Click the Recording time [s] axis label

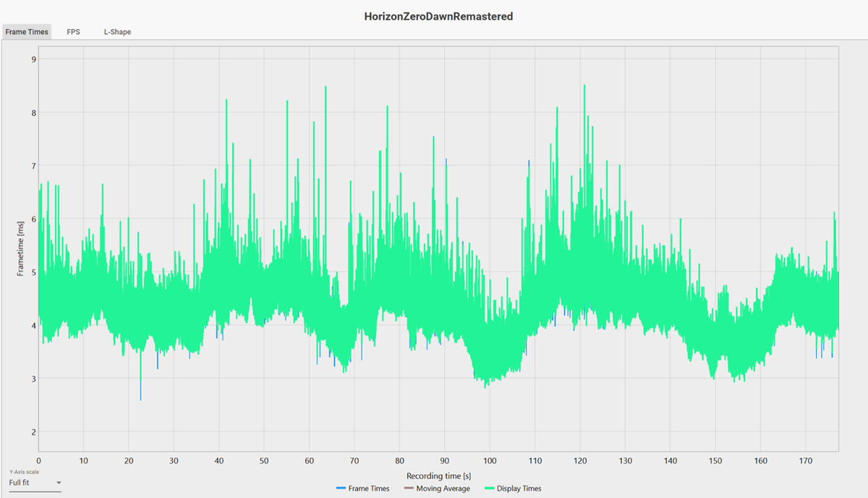pos(439,476)
